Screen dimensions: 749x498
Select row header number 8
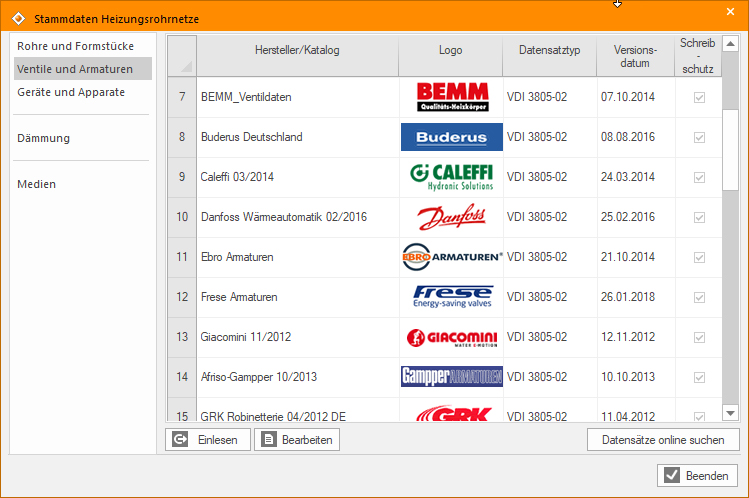click(182, 137)
